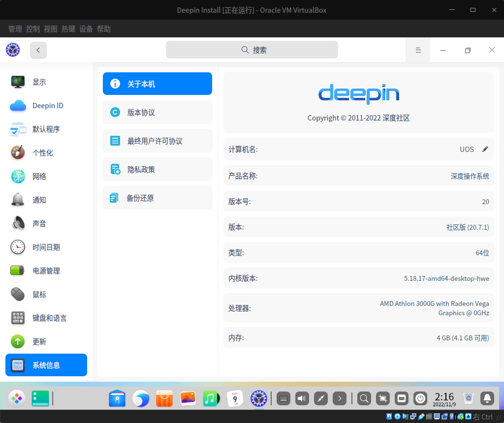
Task: Open the hamburger main menu
Action: [x=418, y=50]
